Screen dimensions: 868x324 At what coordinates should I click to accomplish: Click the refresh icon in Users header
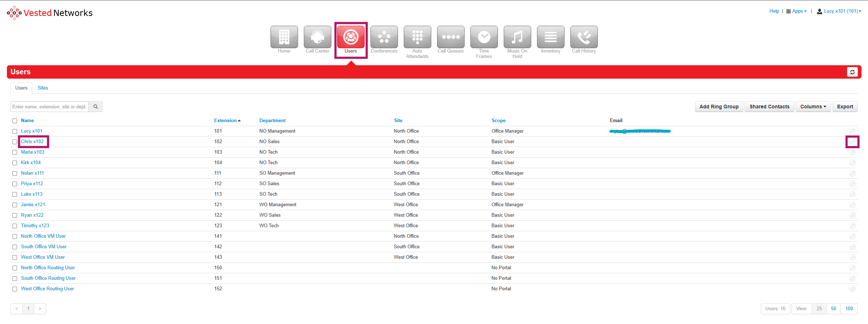[852, 72]
